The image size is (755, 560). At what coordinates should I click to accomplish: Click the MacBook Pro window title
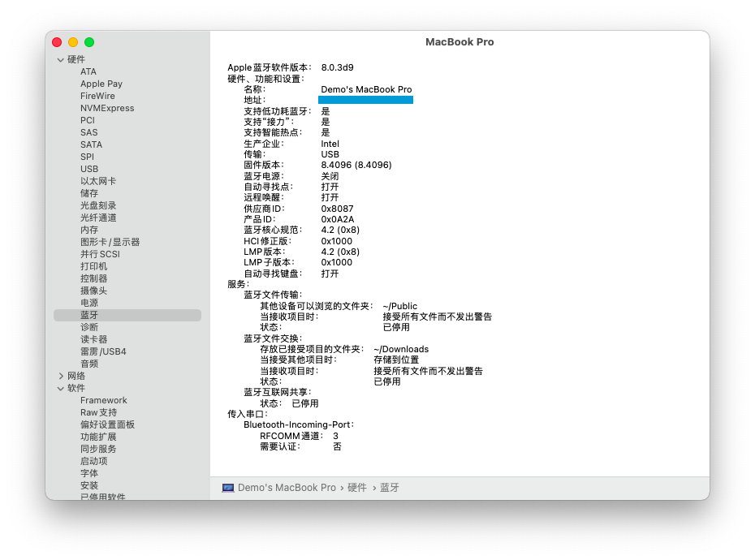click(459, 42)
